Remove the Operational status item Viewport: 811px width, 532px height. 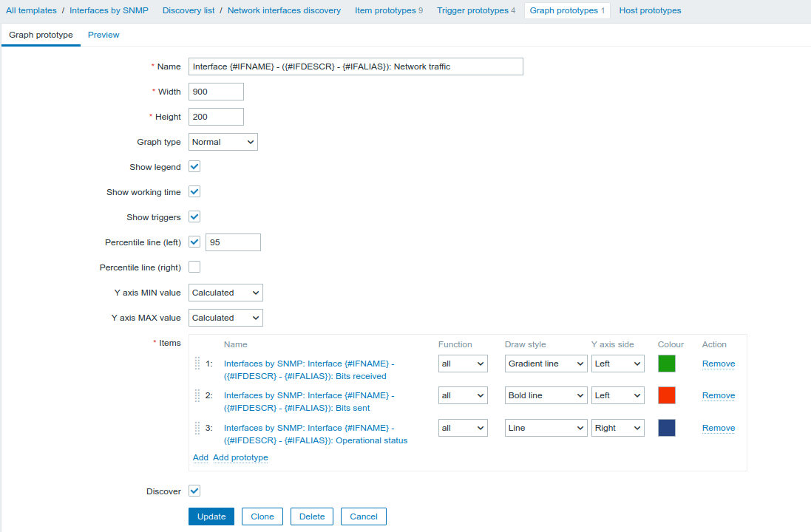(x=719, y=428)
